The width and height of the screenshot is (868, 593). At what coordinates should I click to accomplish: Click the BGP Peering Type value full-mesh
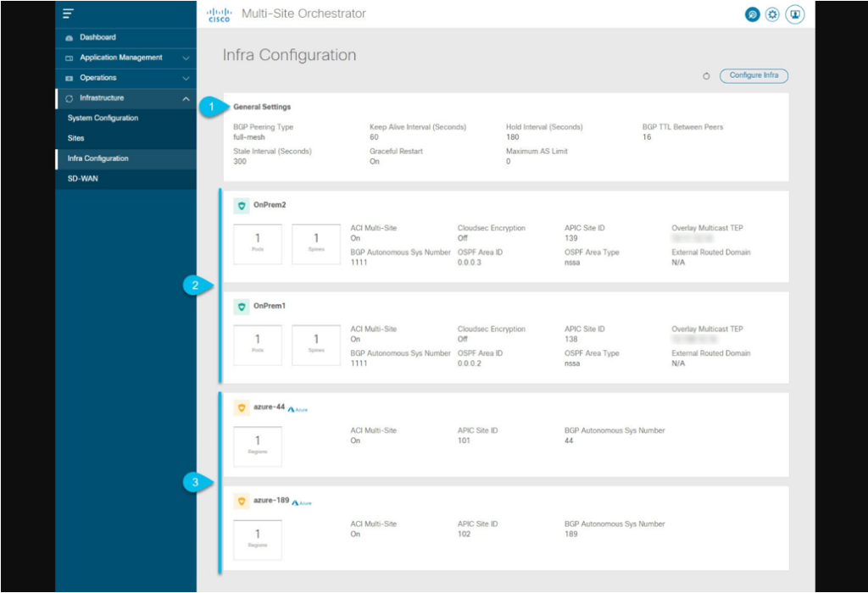[249, 137]
